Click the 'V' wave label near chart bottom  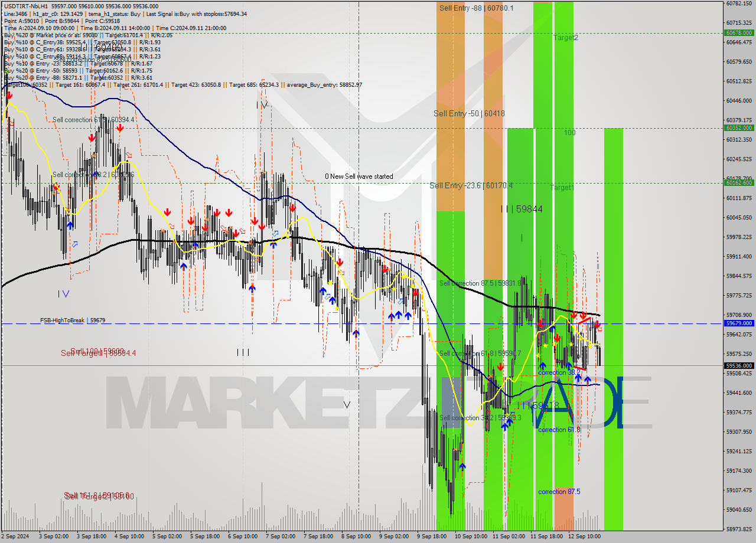(347, 405)
